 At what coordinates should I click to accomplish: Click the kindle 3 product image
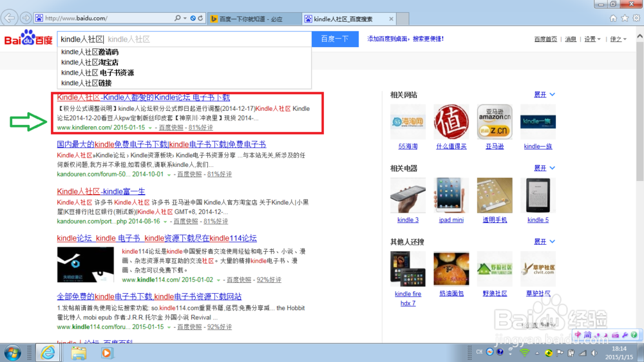(408, 195)
